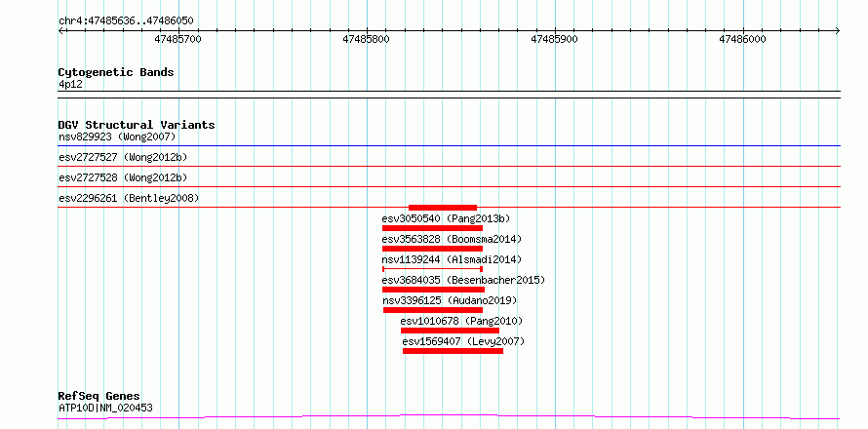The image size is (868, 429).
Task: Click the red bar under esv3684035
Action: [x=433, y=290]
